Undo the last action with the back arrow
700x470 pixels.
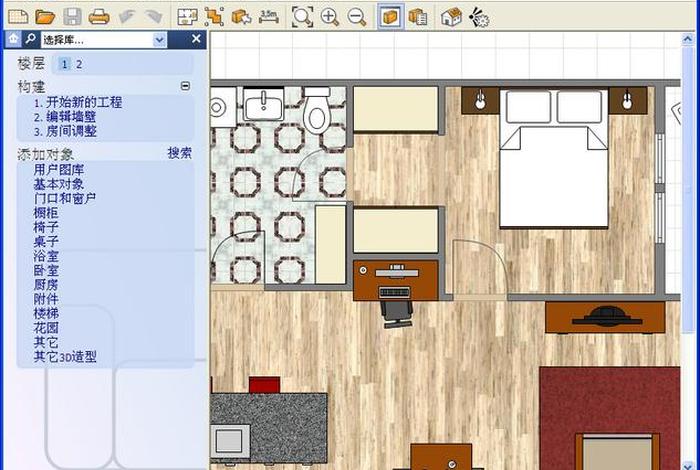127,17
